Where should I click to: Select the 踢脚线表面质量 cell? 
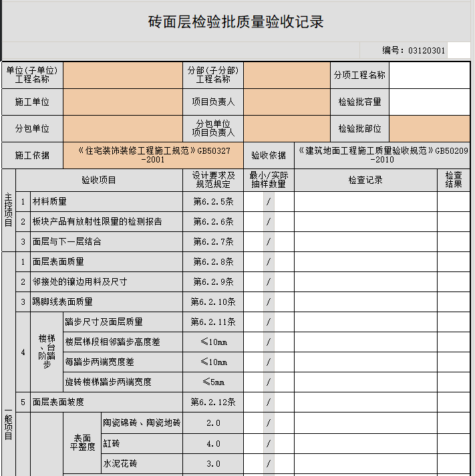[106, 302]
